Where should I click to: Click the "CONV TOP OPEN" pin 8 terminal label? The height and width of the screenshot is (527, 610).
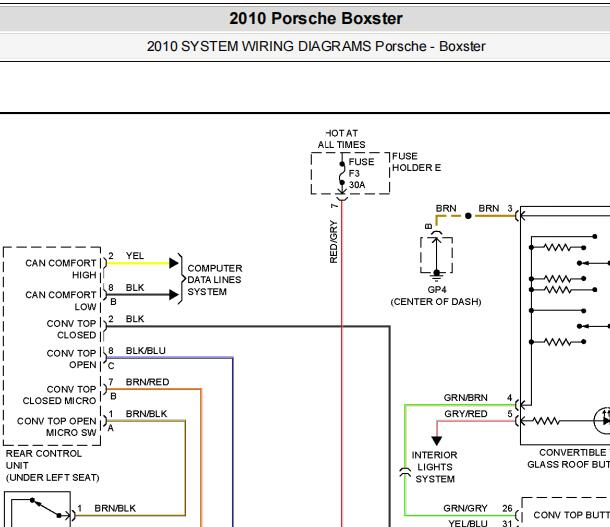[x=71, y=359]
